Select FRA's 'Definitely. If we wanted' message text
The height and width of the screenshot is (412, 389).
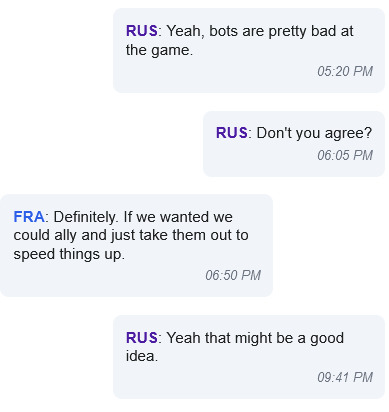click(131, 235)
